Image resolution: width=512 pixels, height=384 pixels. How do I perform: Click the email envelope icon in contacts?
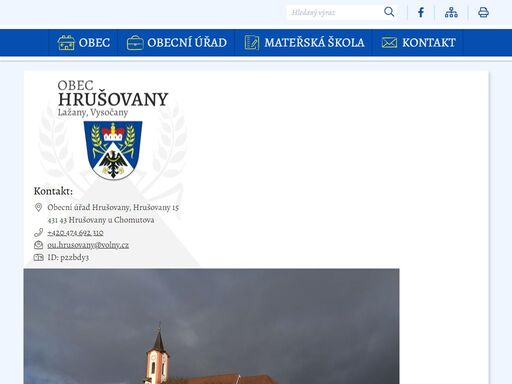click(38, 245)
